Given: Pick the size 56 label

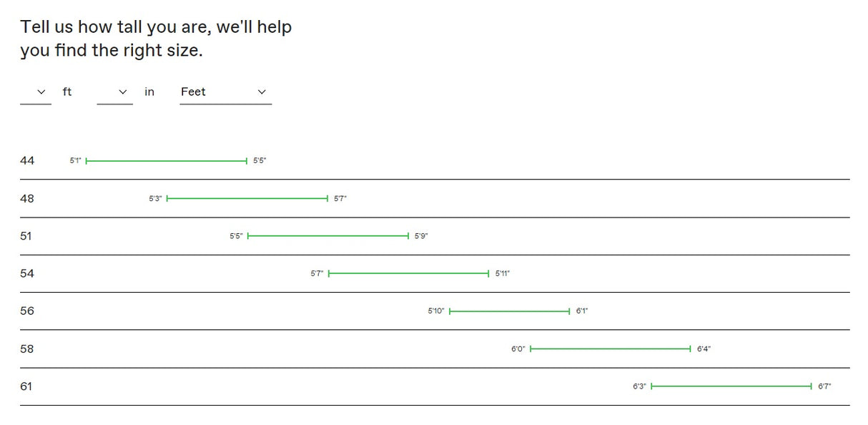Looking at the screenshot, I should 27,311.
